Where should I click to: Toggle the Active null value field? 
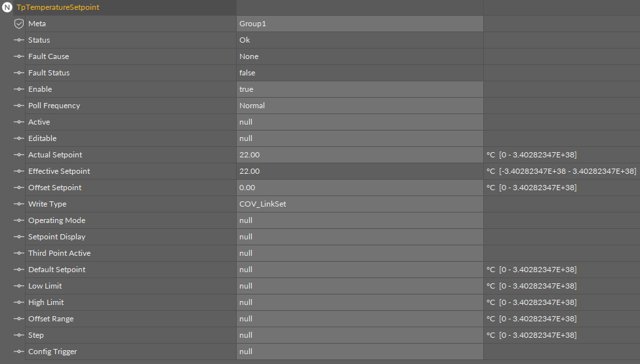pyautogui.click(x=359, y=122)
